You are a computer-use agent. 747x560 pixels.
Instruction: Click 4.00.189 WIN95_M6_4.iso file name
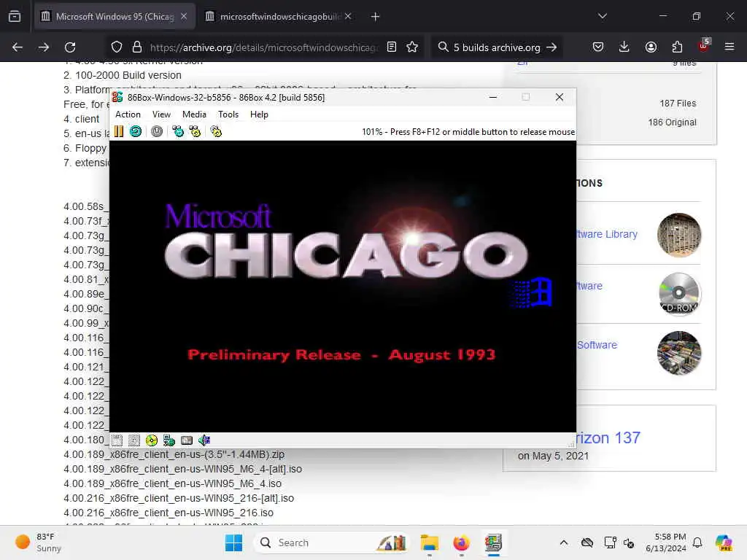coord(172,484)
